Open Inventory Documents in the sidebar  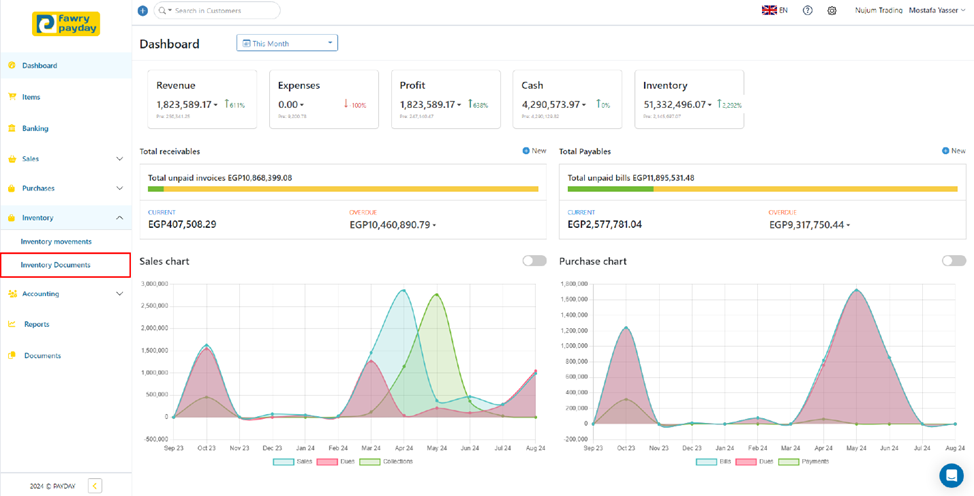56,265
